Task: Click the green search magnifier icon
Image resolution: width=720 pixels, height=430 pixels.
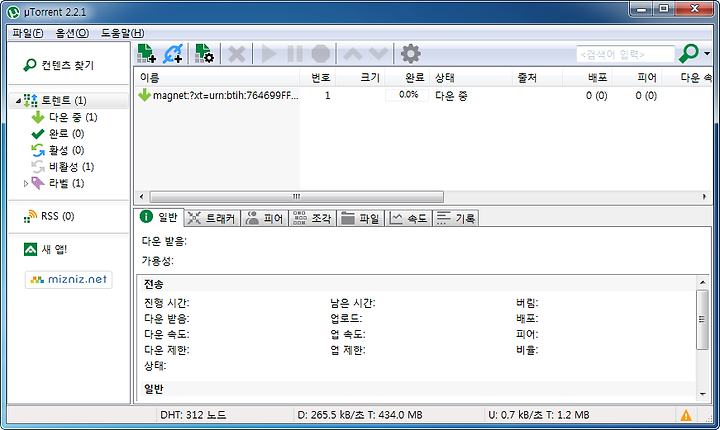Action: click(689, 54)
